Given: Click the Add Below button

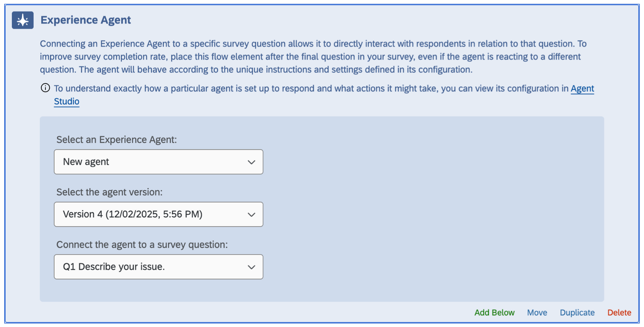Looking at the screenshot, I should [x=494, y=312].
